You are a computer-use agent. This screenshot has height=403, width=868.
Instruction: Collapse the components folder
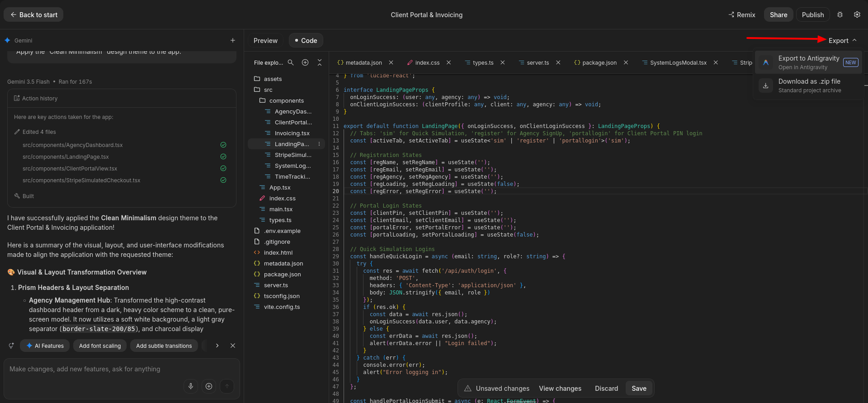286,101
